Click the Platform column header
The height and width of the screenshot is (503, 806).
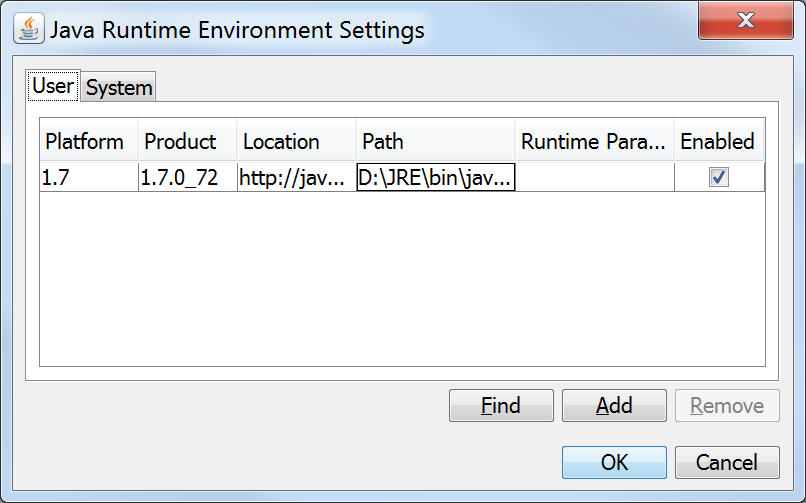tap(88, 141)
